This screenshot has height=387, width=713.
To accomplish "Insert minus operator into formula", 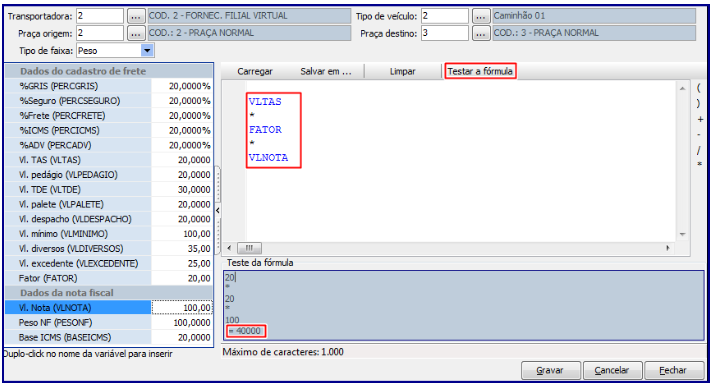I will [699, 135].
